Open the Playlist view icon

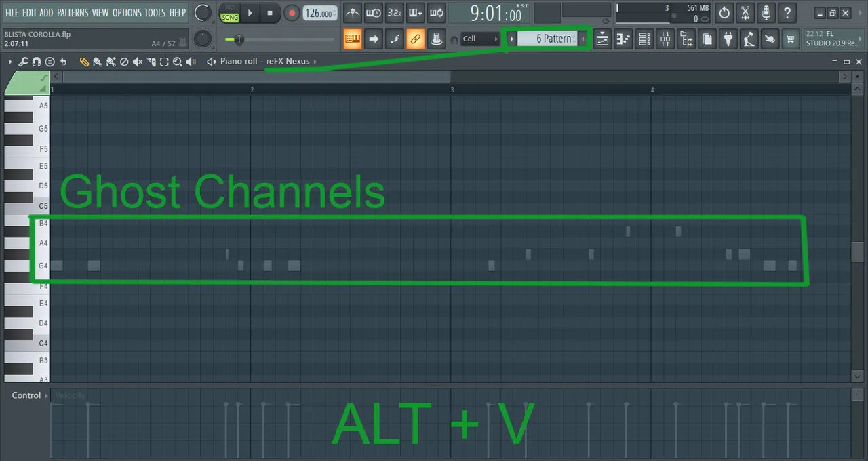coord(602,39)
